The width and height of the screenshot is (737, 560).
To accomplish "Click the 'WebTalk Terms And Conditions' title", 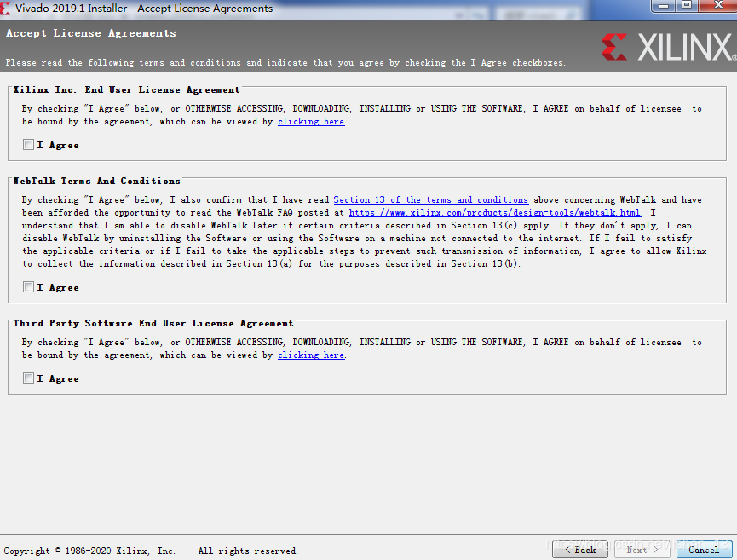I will (96, 181).
